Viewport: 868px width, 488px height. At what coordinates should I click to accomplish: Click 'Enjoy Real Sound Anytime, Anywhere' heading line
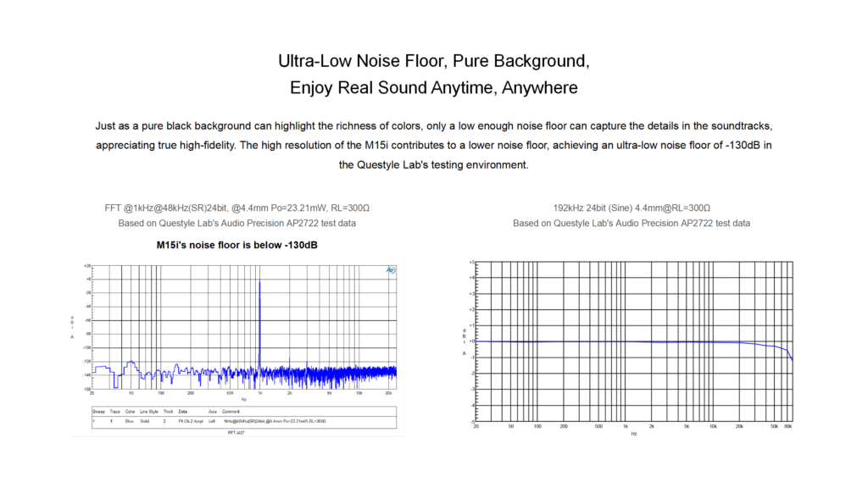433,87
